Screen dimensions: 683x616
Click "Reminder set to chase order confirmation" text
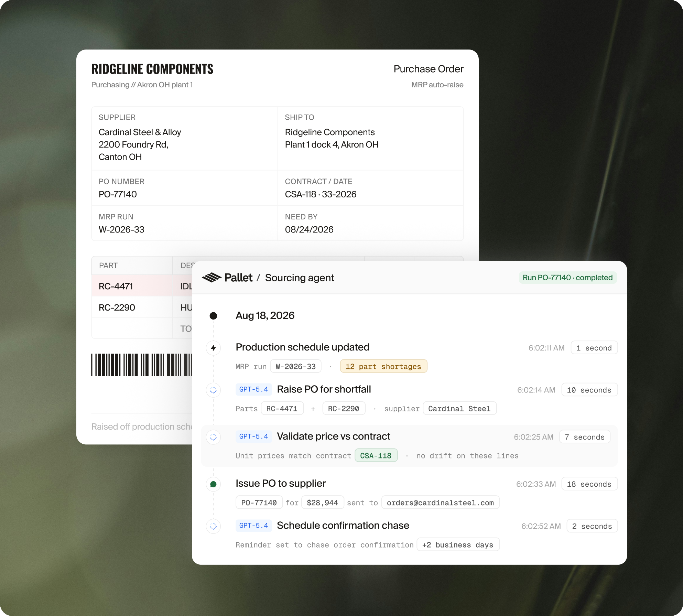[325, 545]
